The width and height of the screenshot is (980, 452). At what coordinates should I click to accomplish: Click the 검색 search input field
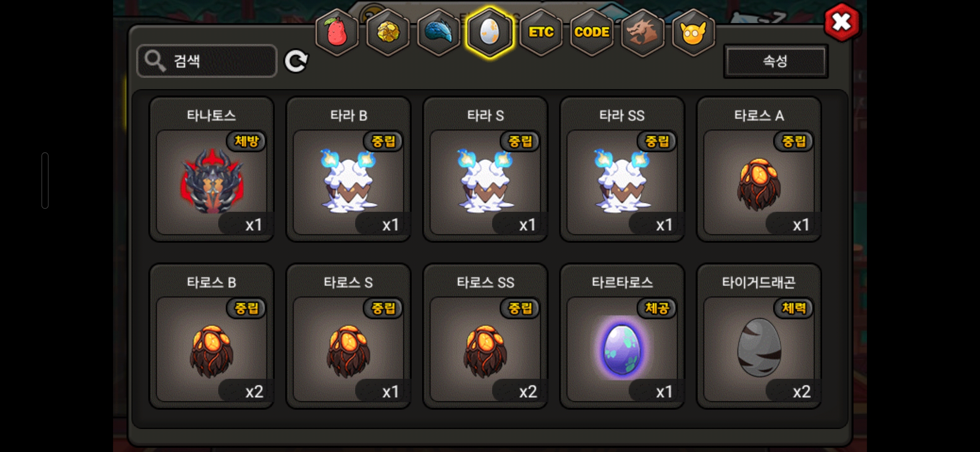point(207,61)
